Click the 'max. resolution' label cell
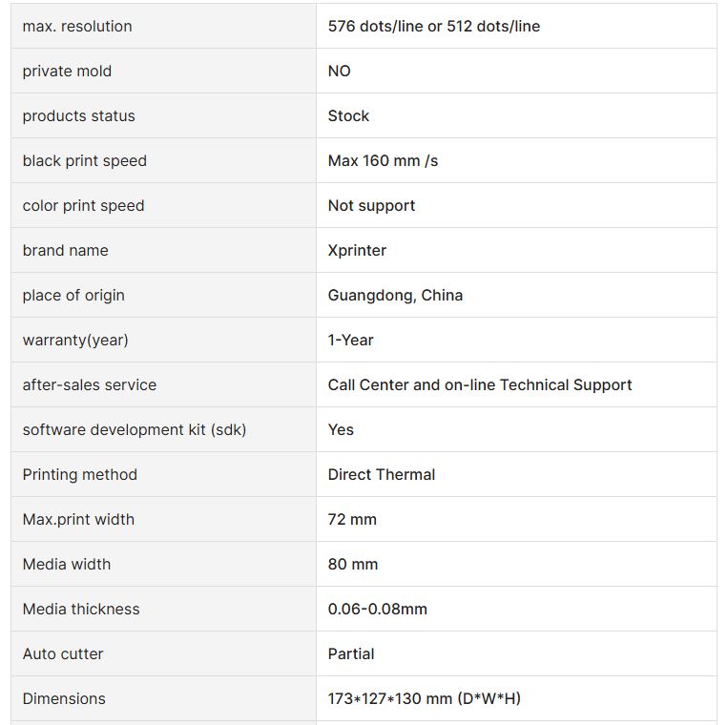The image size is (728, 725). coord(77,26)
